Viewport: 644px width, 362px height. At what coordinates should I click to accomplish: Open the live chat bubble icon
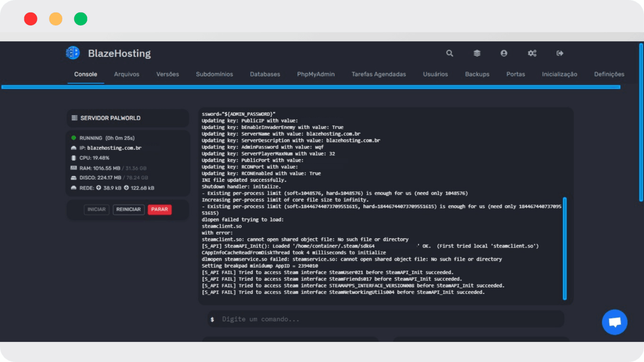click(x=615, y=322)
